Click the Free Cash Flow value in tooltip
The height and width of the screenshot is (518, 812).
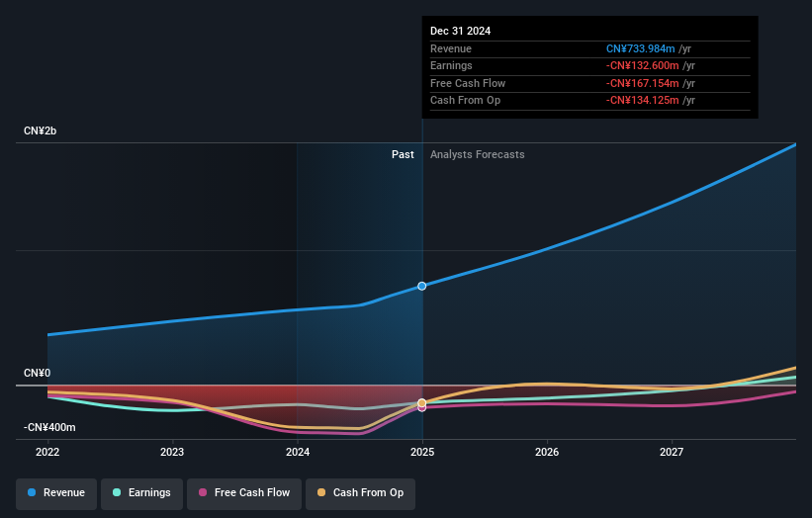click(x=651, y=83)
